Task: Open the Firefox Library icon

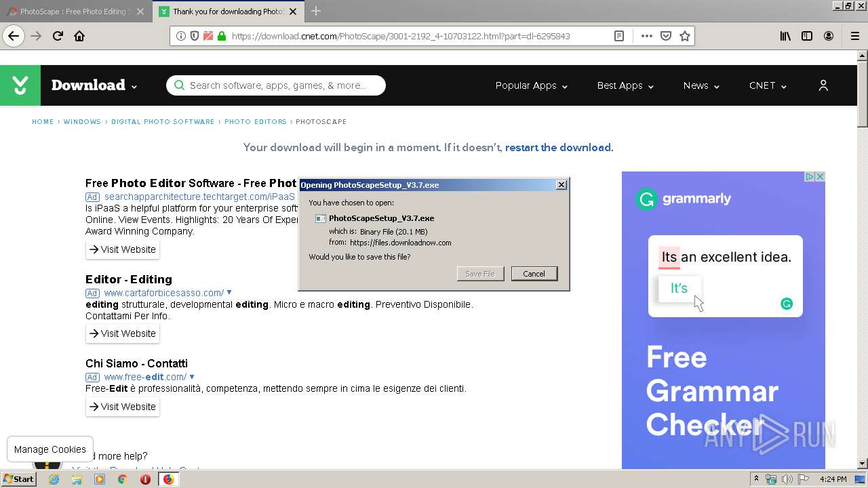Action: pyautogui.click(x=785, y=36)
